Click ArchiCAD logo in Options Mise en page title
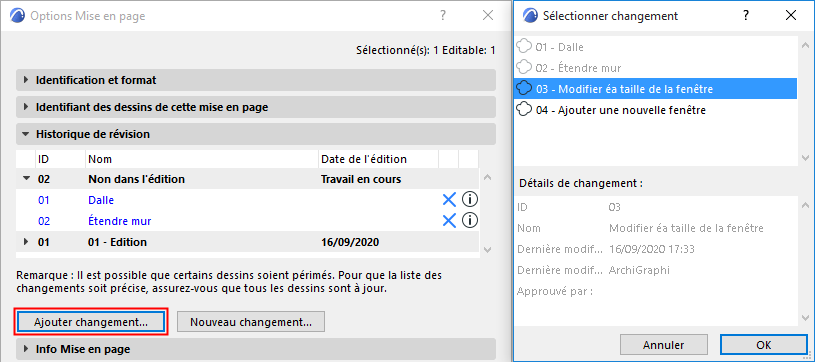Image resolution: width=815 pixels, height=362 pixels. (17, 16)
